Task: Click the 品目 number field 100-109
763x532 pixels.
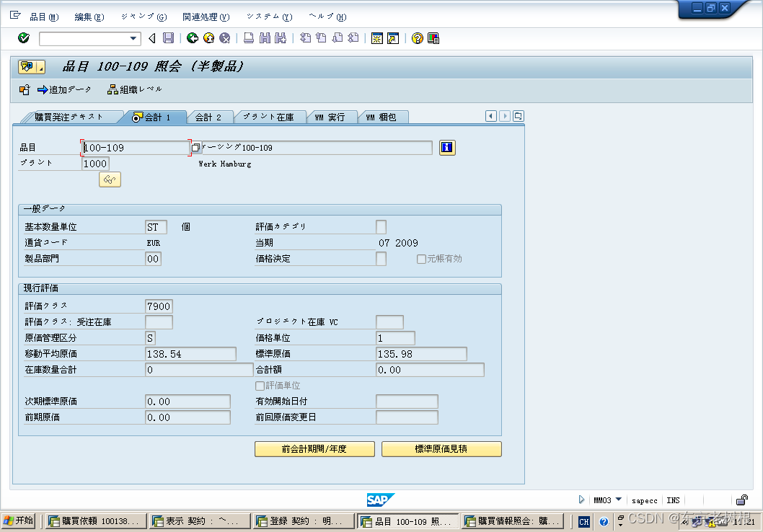Action: (136, 148)
